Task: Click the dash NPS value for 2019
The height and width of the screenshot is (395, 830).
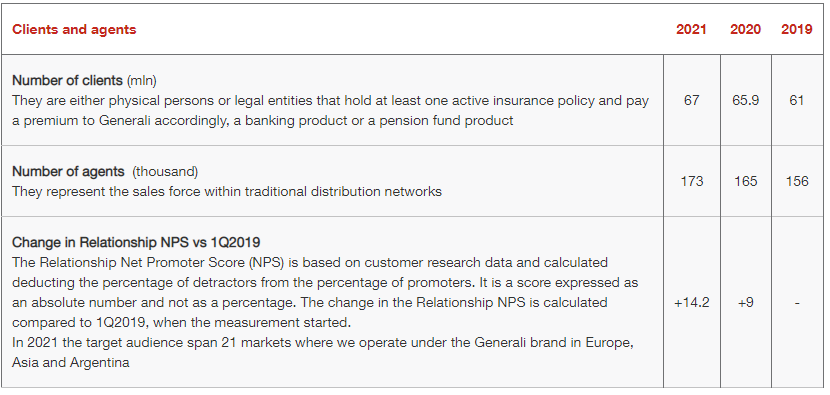Action: (797, 303)
